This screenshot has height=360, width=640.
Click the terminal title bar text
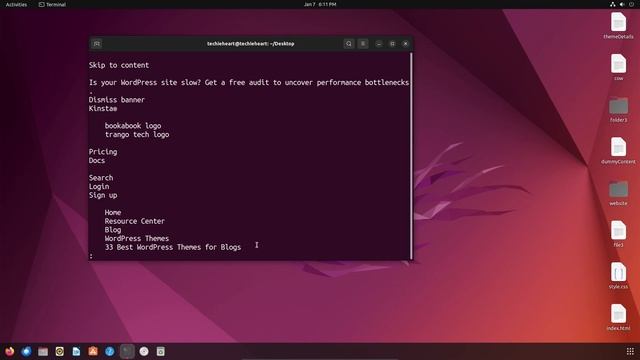coord(251,44)
